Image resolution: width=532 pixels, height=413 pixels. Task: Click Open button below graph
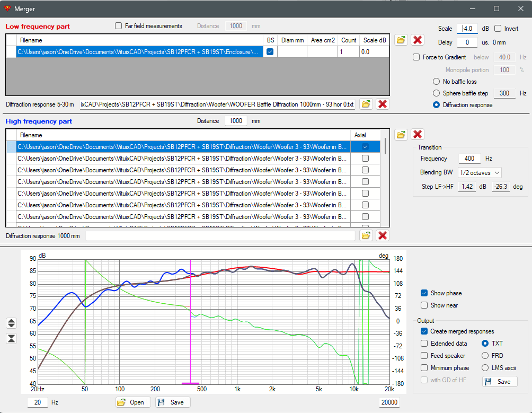(133, 402)
